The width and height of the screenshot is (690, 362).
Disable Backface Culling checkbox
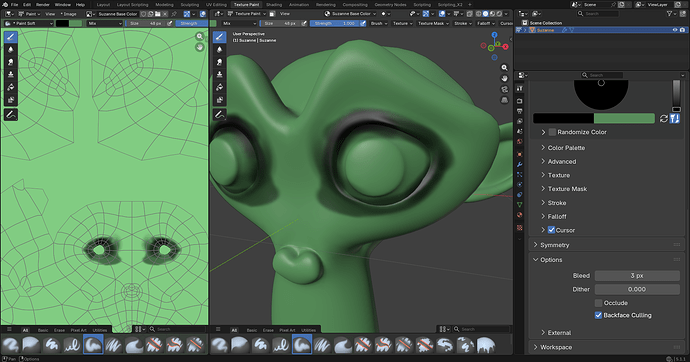(x=598, y=315)
